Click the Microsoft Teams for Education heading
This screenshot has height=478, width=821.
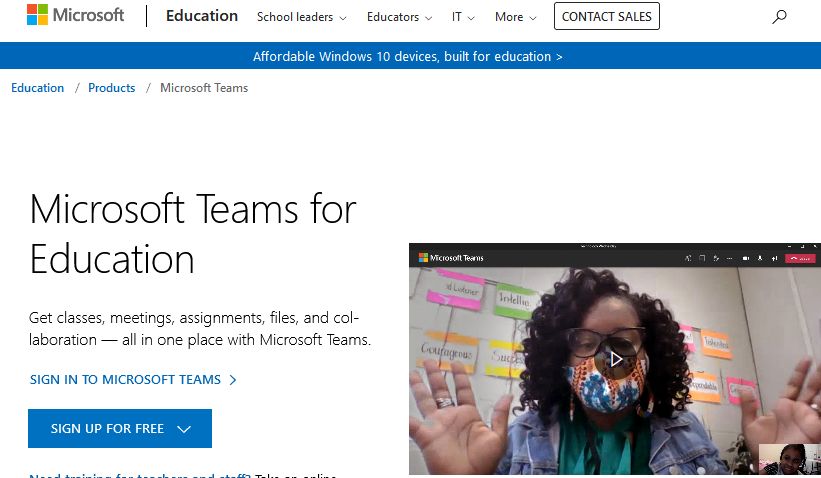point(193,234)
